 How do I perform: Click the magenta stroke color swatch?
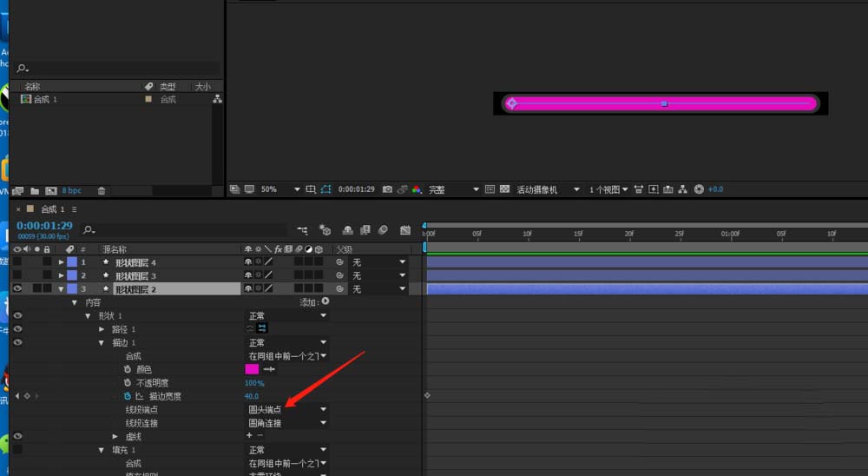pos(252,369)
